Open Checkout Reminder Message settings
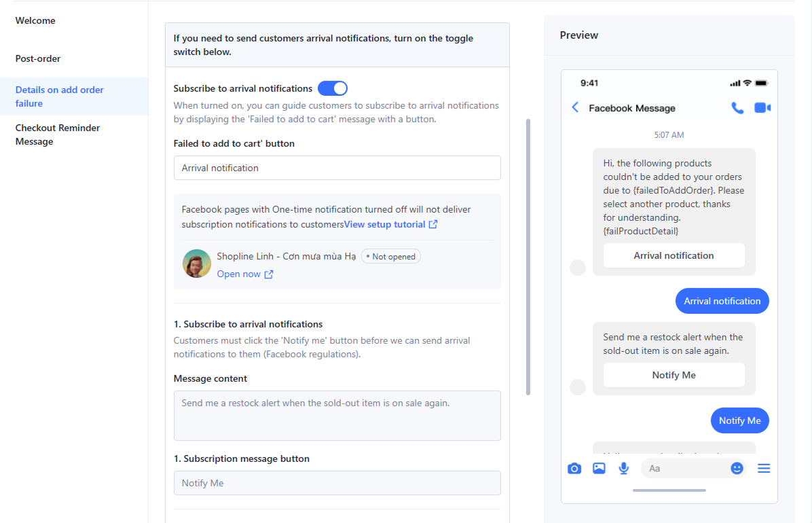 [58, 134]
